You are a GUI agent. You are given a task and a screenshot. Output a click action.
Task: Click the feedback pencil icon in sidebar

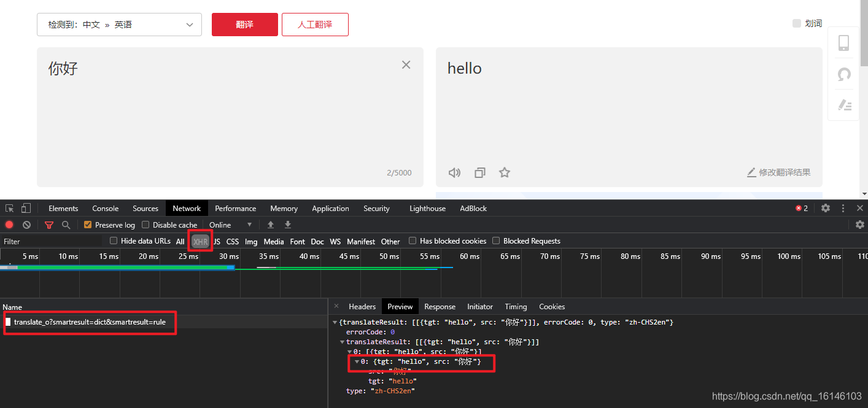click(844, 105)
